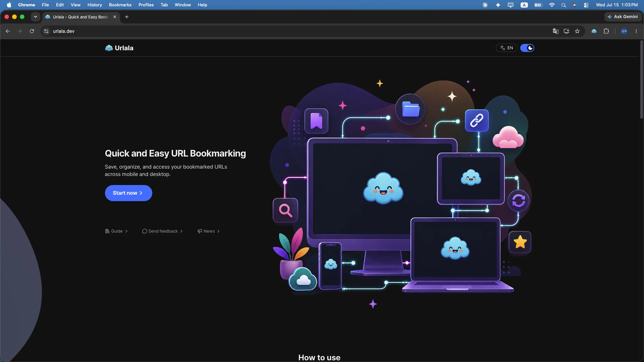644x362 pixels.
Task: Open the Profiles menu
Action: tap(146, 5)
